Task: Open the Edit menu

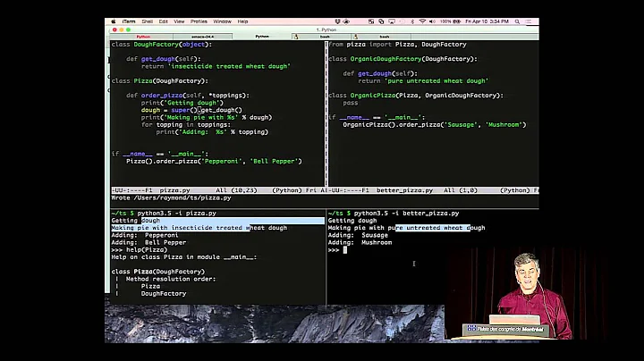Action: click(x=163, y=21)
